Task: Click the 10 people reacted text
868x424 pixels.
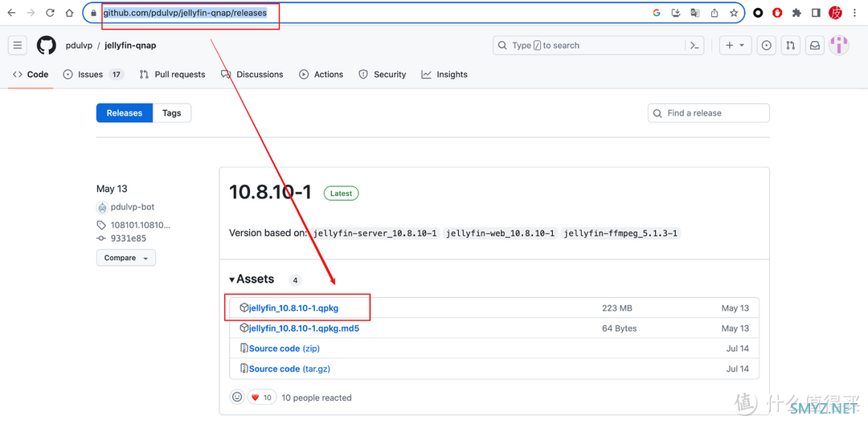Action: [317, 397]
